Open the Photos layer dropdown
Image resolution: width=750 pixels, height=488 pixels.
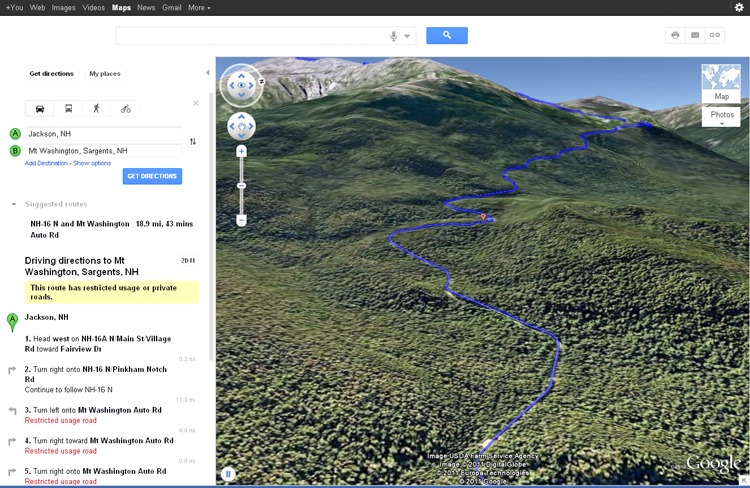click(x=721, y=117)
